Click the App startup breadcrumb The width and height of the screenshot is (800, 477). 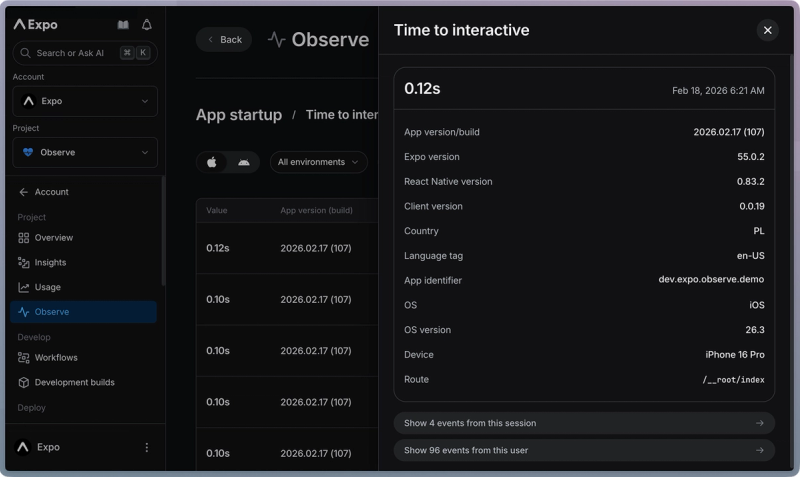tap(239, 115)
